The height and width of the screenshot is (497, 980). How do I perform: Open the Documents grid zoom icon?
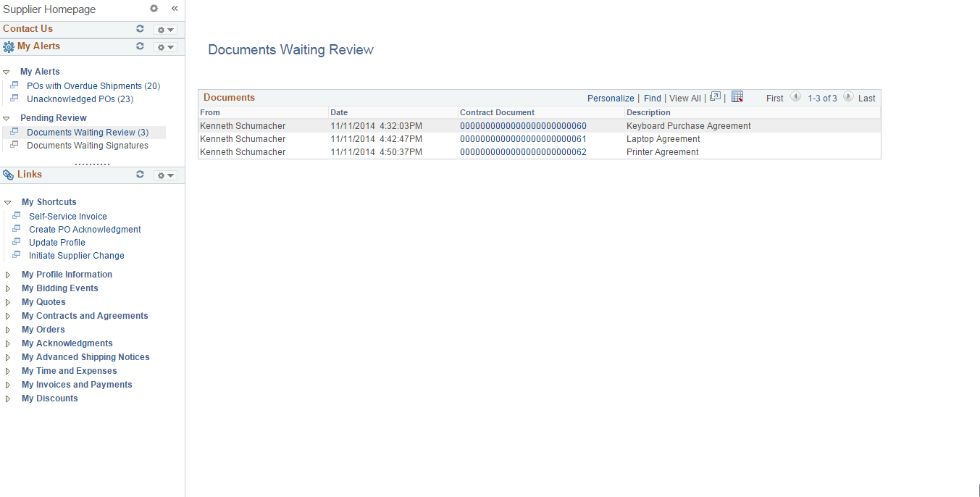pos(715,96)
